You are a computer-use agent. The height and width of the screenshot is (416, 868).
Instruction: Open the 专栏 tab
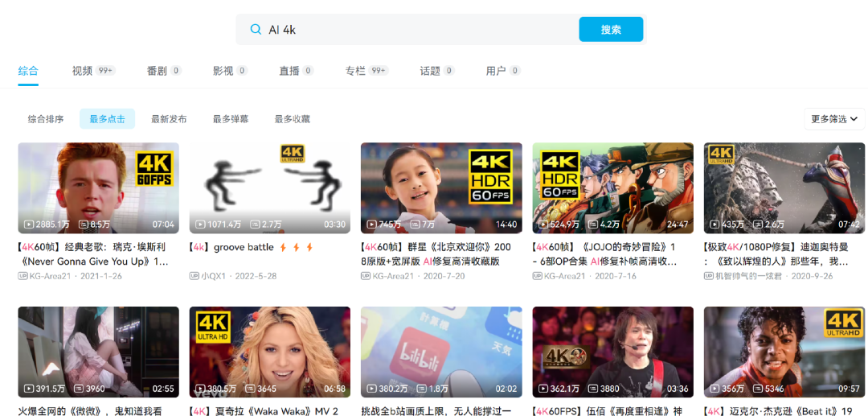pyautogui.click(x=367, y=71)
